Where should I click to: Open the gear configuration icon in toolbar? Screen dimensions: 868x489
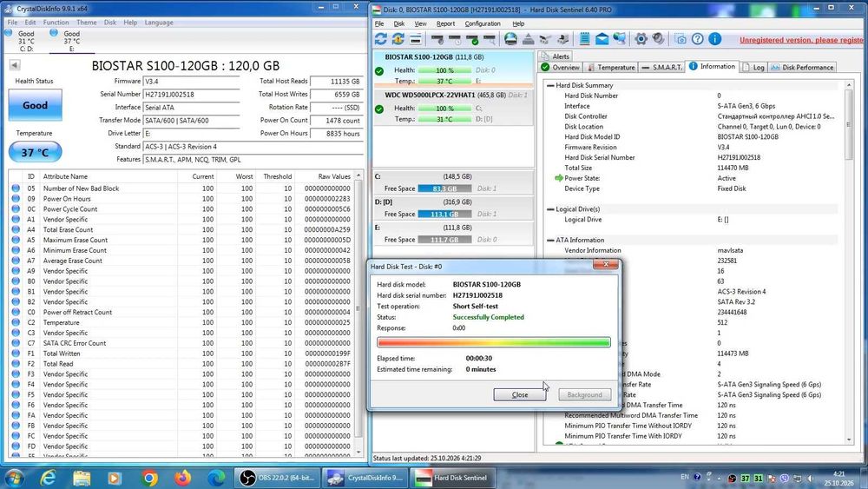pyautogui.click(x=641, y=39)
